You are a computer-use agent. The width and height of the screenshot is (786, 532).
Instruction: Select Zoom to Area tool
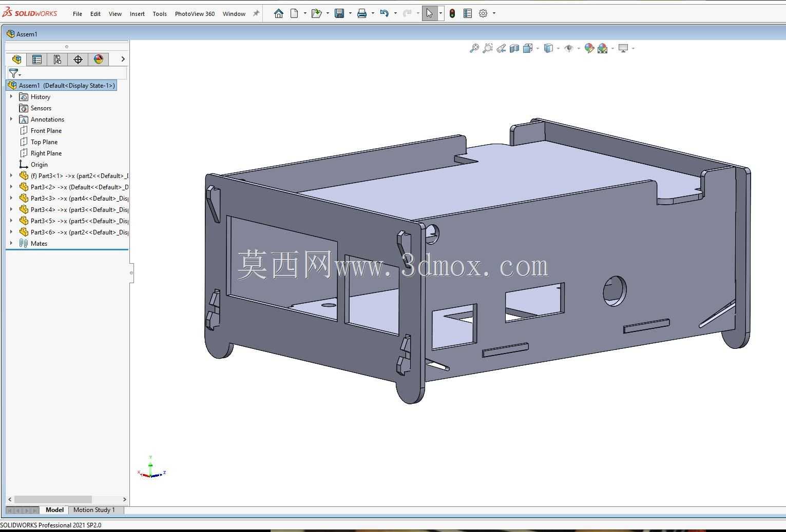(488, 48)
